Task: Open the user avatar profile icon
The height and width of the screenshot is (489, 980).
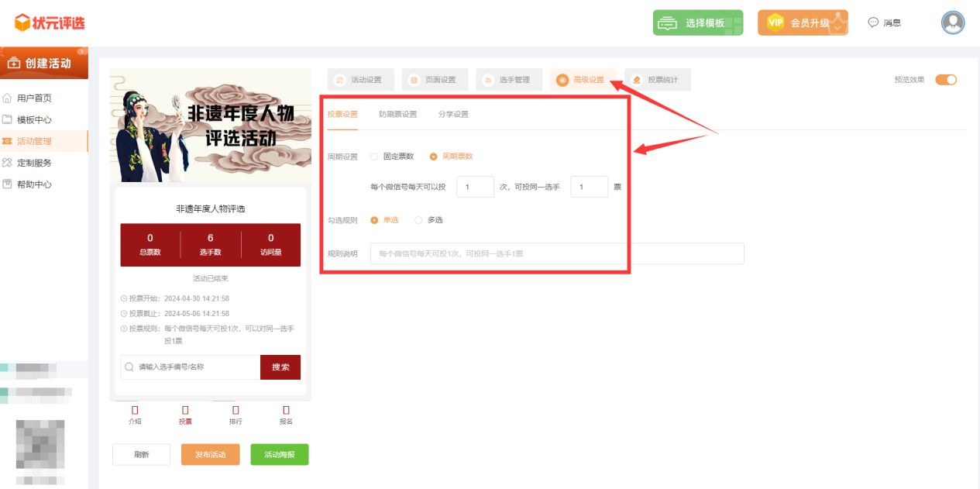Action: tap(952, 23)
